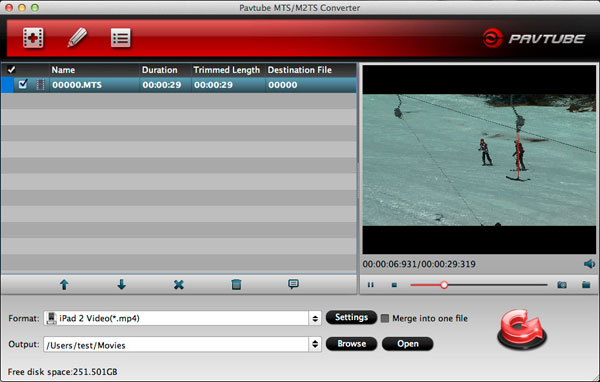
Task: Click the Open button
Action: tap(408, 344)
